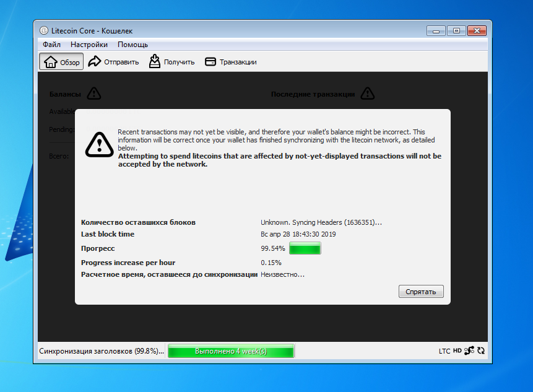Screen dimensions: 533x392
Task: Click the 'Recent transactions may not yet be visible' text
Action: point(276,140)
